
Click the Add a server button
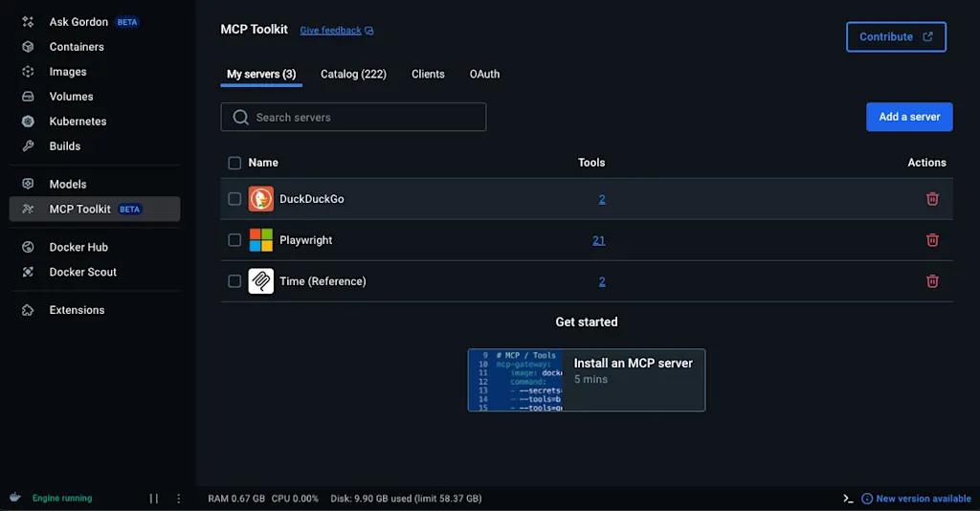pyautogui.click(x=909, y=117)
